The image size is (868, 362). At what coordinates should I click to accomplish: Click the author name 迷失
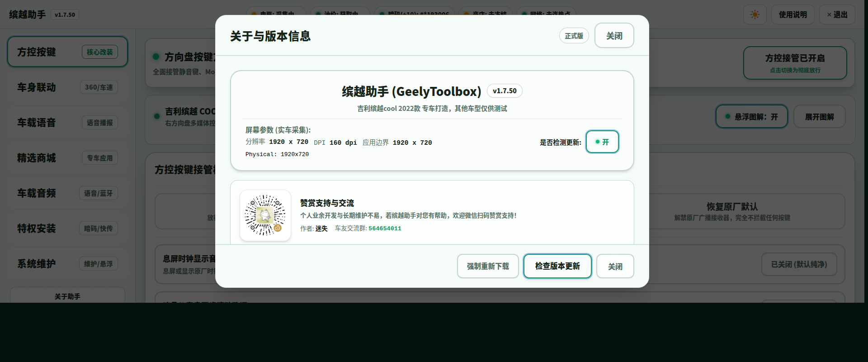tap(321, 229)
